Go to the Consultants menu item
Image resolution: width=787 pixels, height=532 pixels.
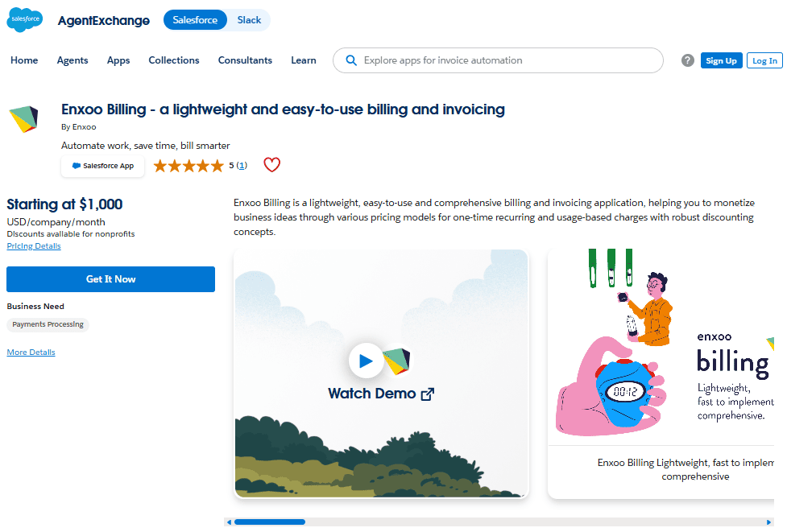245,60
